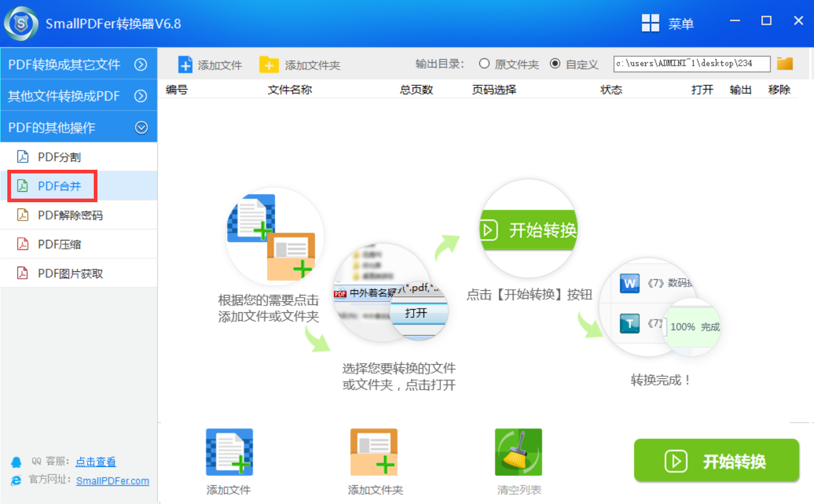Click the output directory path field

point(691,63)
